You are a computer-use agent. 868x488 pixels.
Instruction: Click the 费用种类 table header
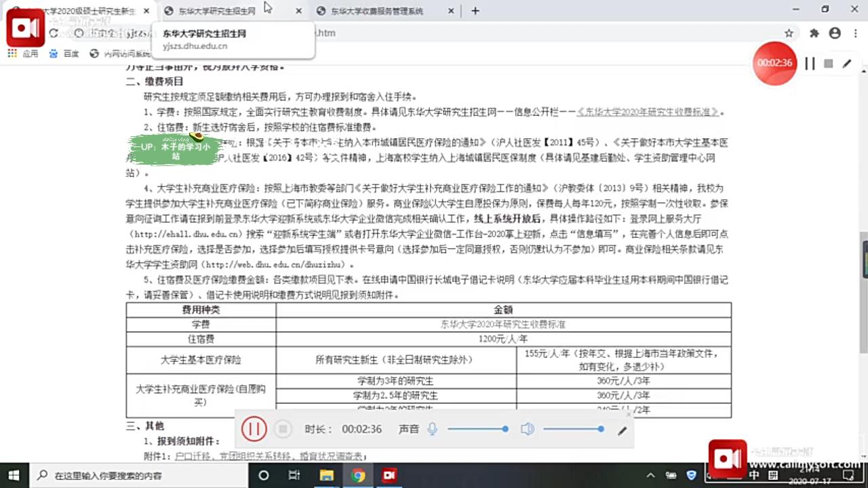pos(201,310)
